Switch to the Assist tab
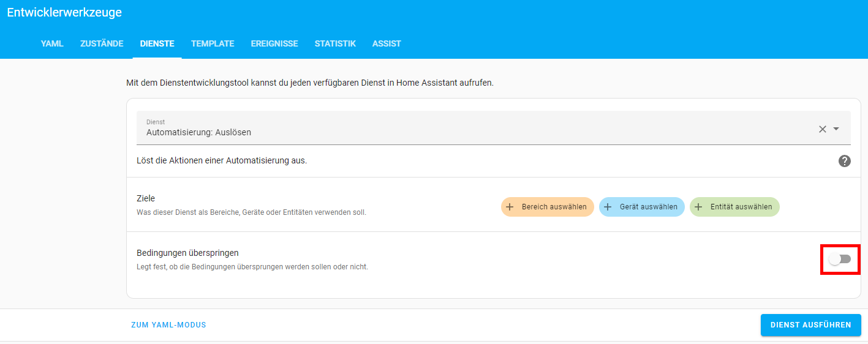This screenshot has width=868, height=344. [x=387, y=43]
